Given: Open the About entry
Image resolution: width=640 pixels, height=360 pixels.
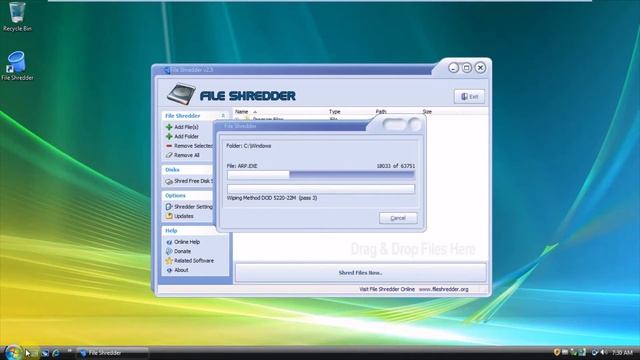Looking at the screenshot, I should pos(181,270).
